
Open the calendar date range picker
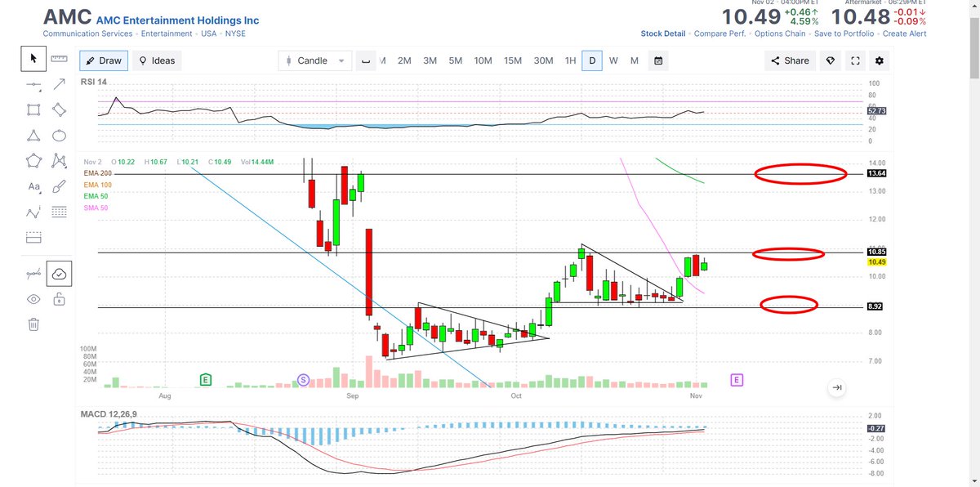658,60
